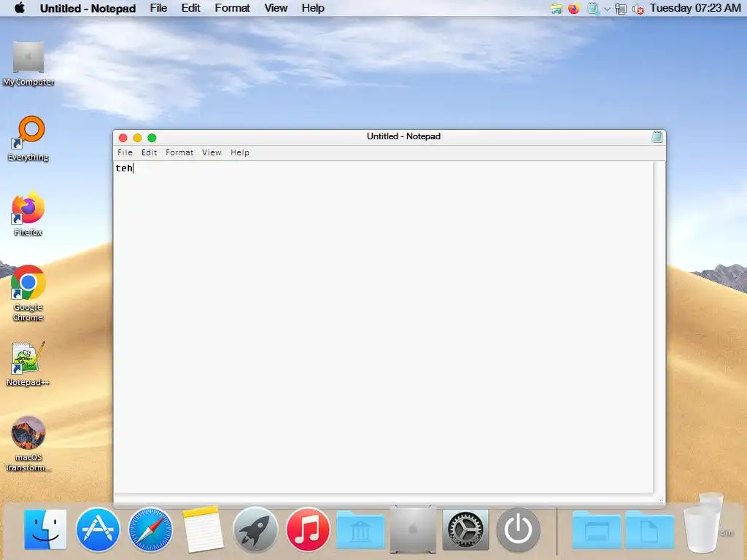Launch Everything search from the desktop
Viewport: 747px width, 560px height.
[x=28, y=138]
